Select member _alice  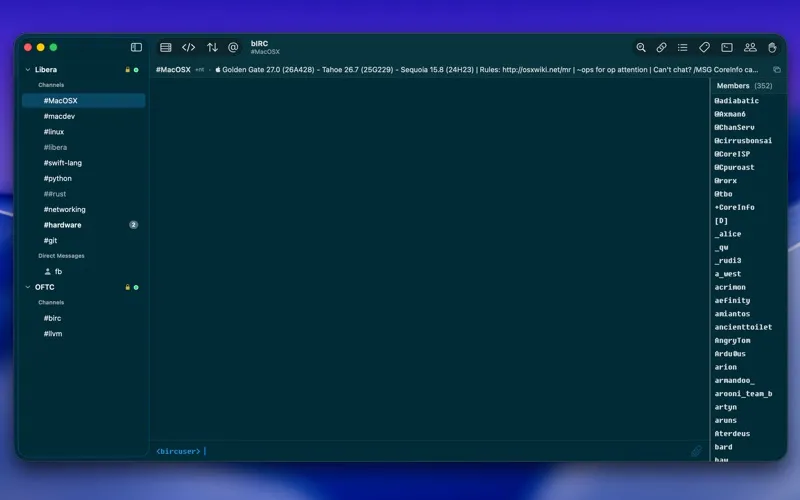[x=728, y=234]
